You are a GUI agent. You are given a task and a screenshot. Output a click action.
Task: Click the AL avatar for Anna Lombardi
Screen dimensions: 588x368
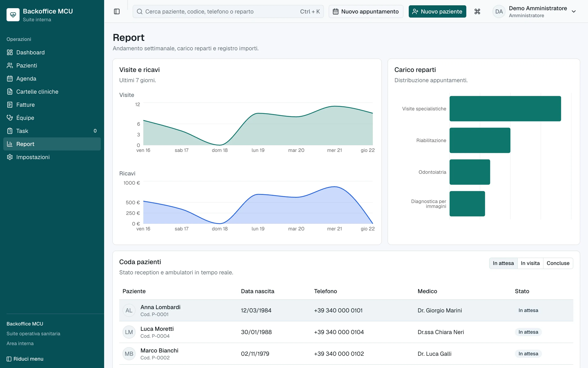coord(129,310)
